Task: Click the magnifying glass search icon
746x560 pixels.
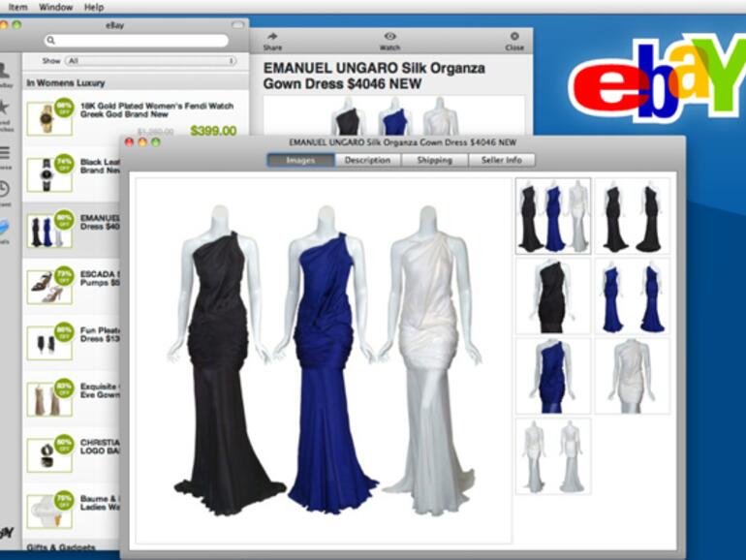Action: [51, 41]
